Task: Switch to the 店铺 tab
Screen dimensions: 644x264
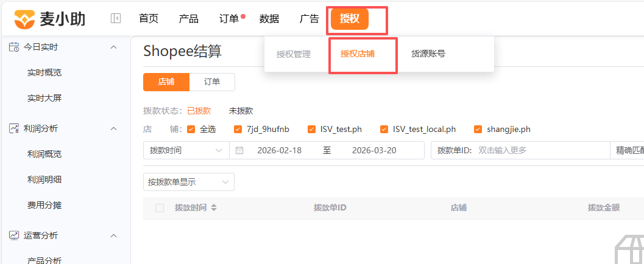Action: tap(166, 82)
